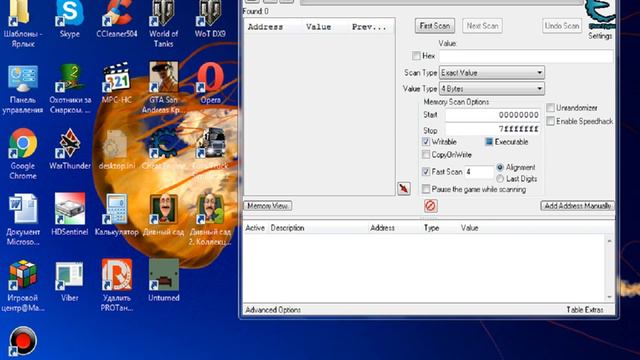Viewport: 640px width, 360px height.
Task: Open the Scan Type dropdown
Action: (491, 73)
